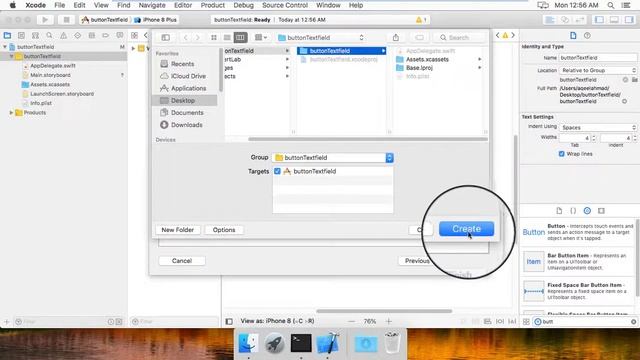Image resolution: width=640 pixels, height=360 pixels.
Task: Collapse the buttonTextfield group folder
Action: pyautogui.click(x=11, y=56)
